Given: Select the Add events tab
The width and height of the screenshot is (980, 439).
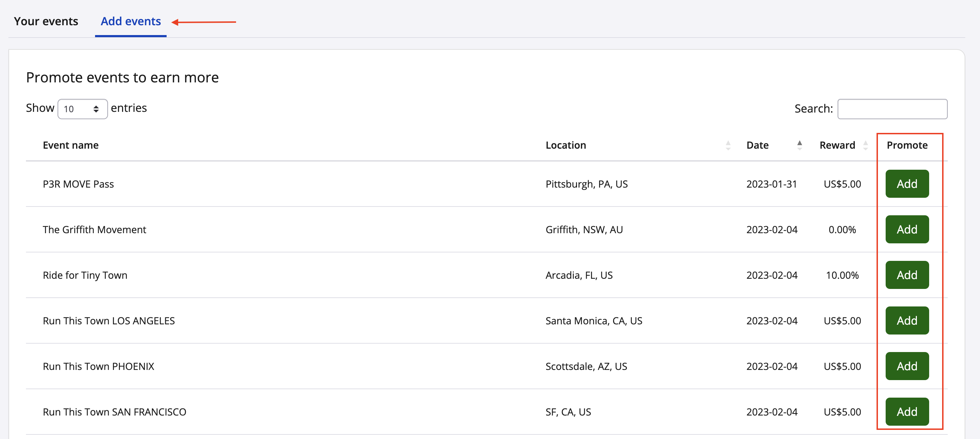Looking at the screenshot, I should coord(130,21).
